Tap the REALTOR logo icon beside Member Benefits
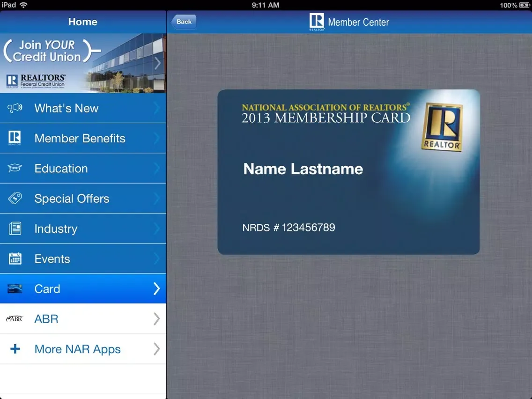 (x=15, y=138)
